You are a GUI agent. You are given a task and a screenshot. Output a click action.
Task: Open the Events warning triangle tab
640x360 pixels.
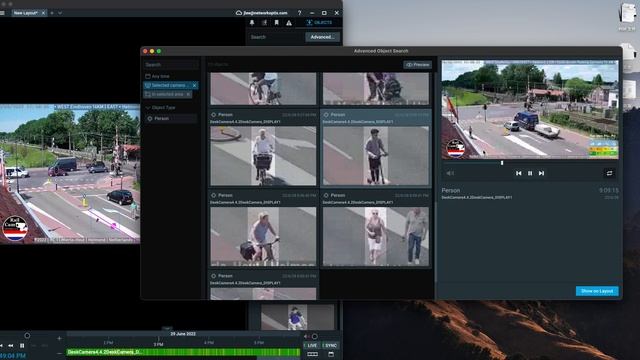click(289, 23)
